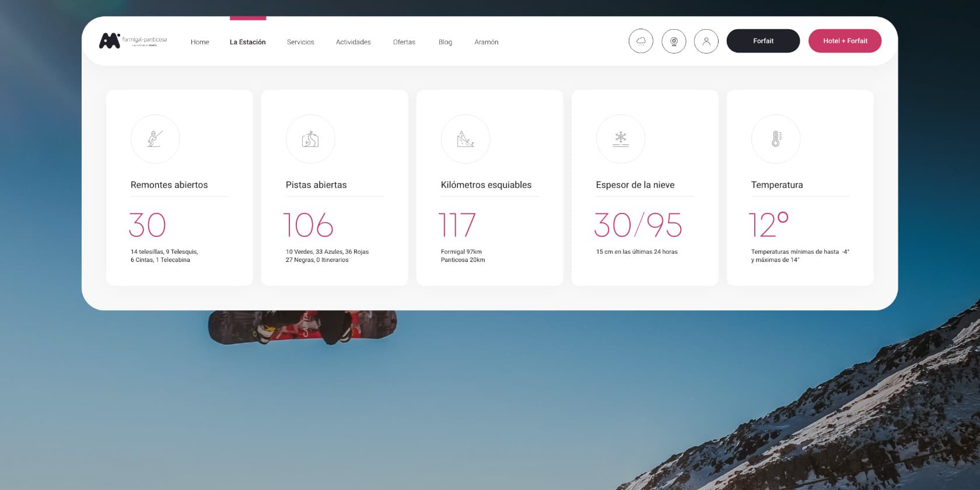Click the slopes map icon for Pistas abiertas
This screenshot has width=980, height=490.
click(310, 139)
